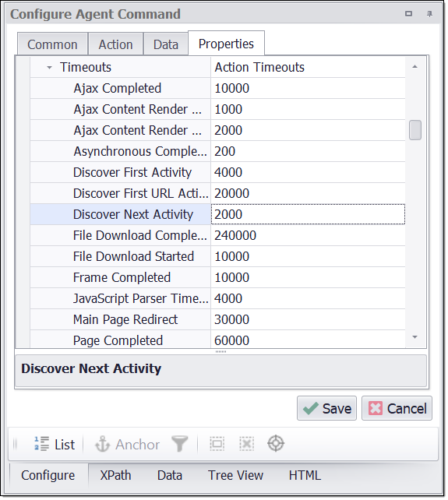Click the pin icon in title bar
448x500 pixels.
pyautogui.click(x=429, y=14)
